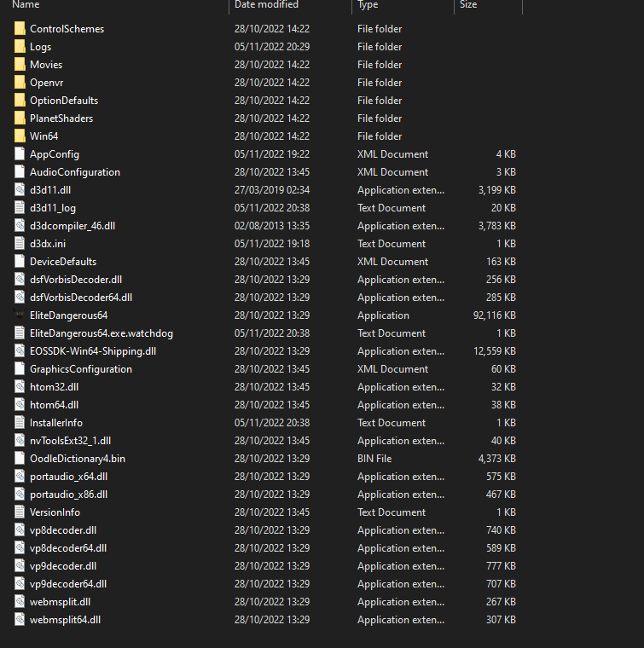Click the 3,199 KB size value
Image resolution: width=644 pixels, height=648 pixels.
pos(496,190)
